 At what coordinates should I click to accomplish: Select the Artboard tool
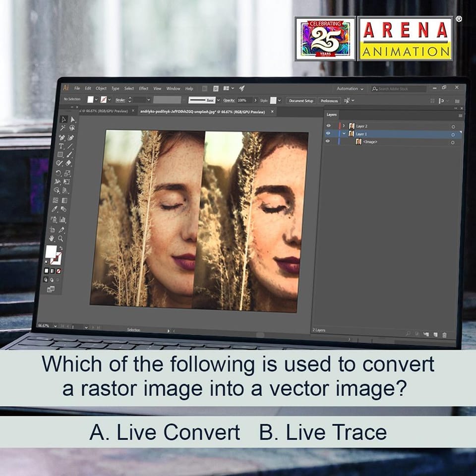tap(53, 230)
